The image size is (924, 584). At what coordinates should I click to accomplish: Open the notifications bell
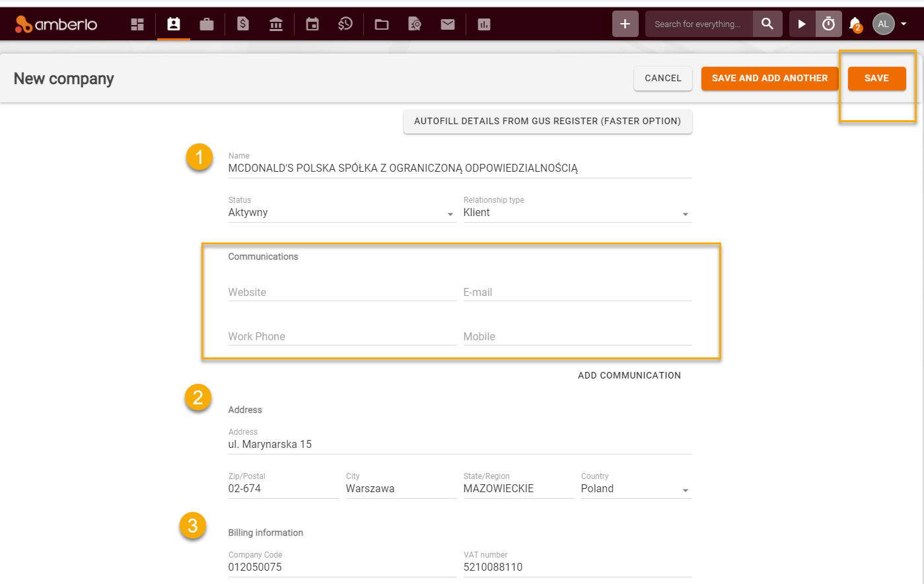(x=855, y=24)
